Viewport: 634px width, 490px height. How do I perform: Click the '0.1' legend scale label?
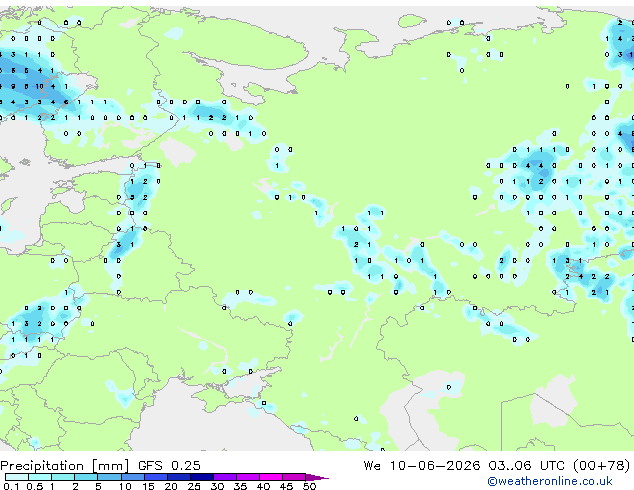click(11, 486)
